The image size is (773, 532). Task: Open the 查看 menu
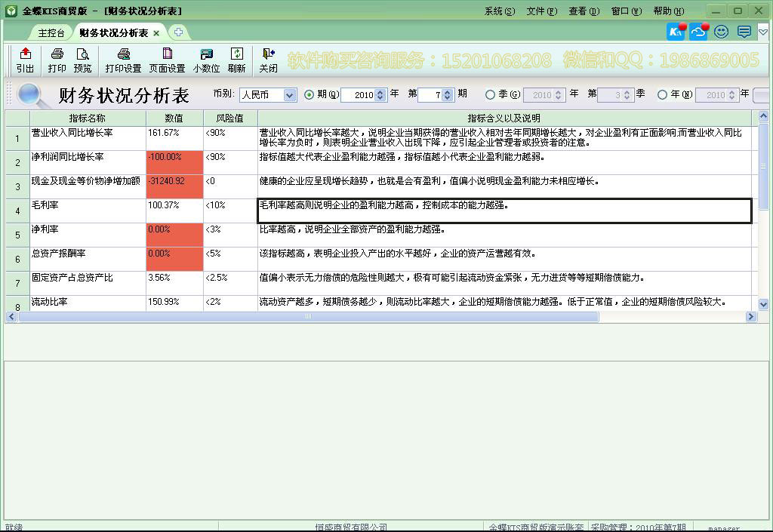point(584,11)
